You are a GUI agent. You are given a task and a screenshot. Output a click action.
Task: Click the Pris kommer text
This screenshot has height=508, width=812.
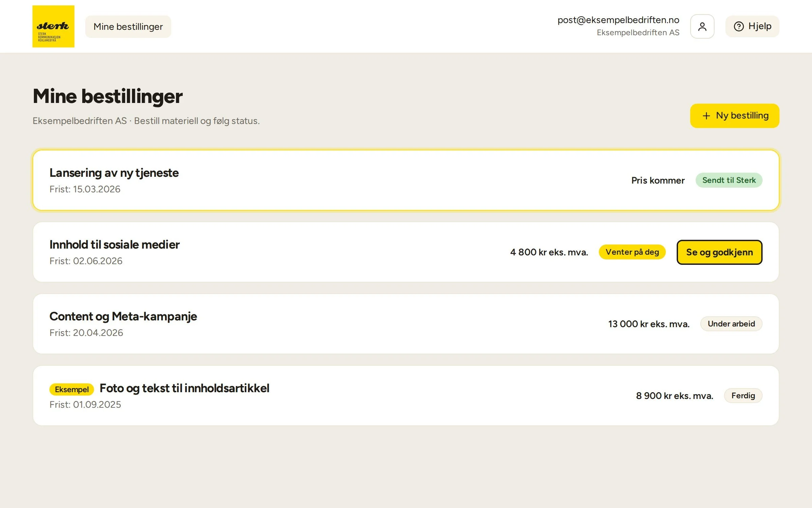pyautogui.click(x=658, y=181)
